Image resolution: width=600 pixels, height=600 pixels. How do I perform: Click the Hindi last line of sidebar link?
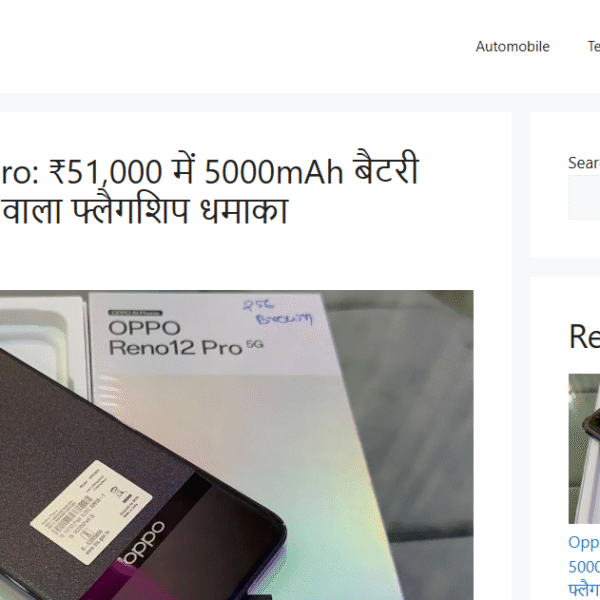coord(584,590)
